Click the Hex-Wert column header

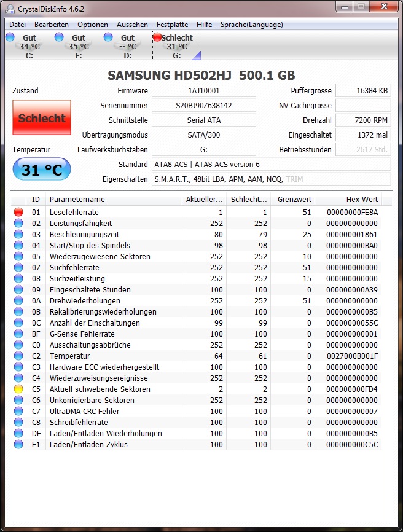(348, 200)
